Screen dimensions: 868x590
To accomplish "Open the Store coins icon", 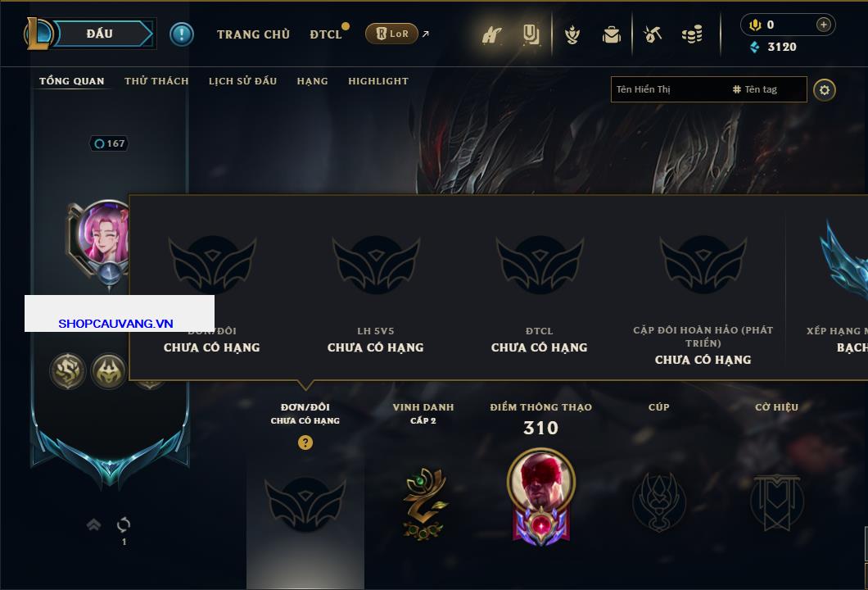I will point(692,34).
